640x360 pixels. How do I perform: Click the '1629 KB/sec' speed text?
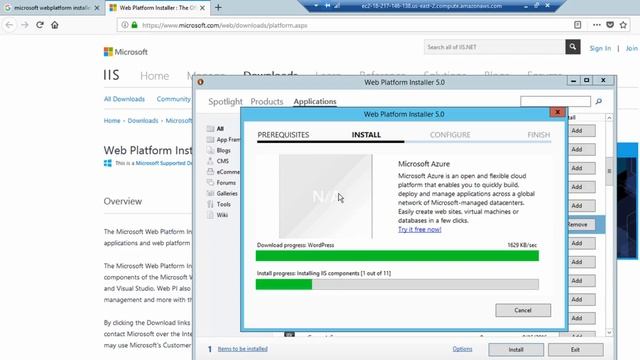[522, 245]
